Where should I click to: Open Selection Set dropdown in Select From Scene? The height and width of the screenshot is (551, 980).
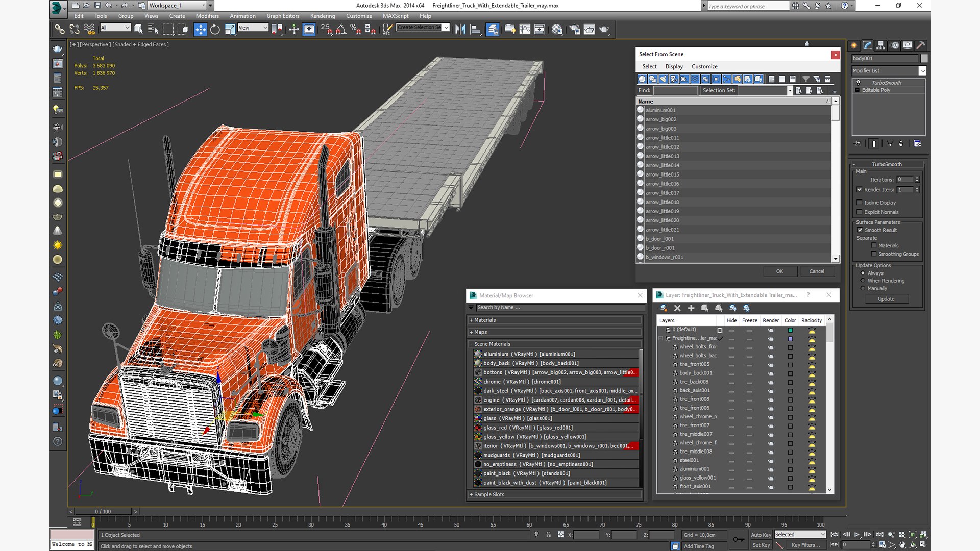[790, 91]
